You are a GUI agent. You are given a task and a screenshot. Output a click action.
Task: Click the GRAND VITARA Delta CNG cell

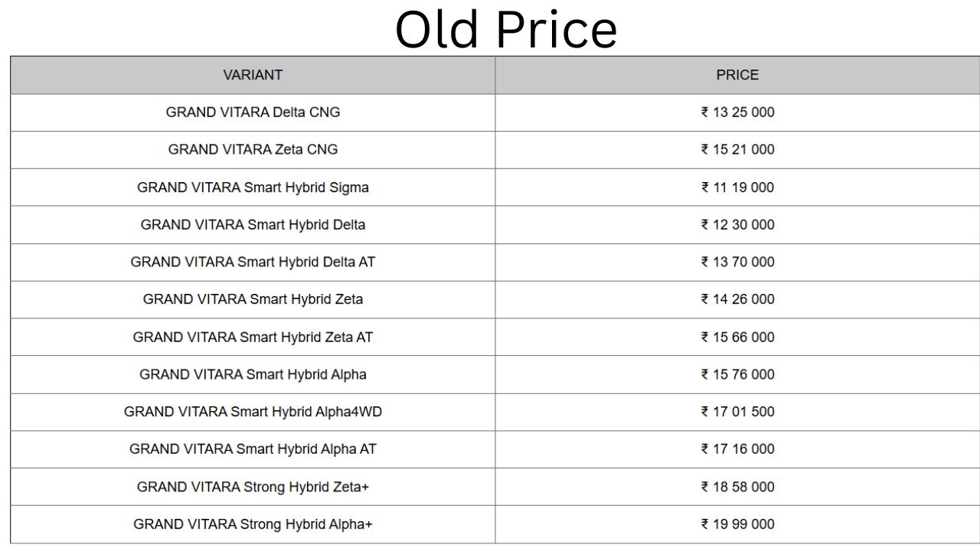click(253, 112)
